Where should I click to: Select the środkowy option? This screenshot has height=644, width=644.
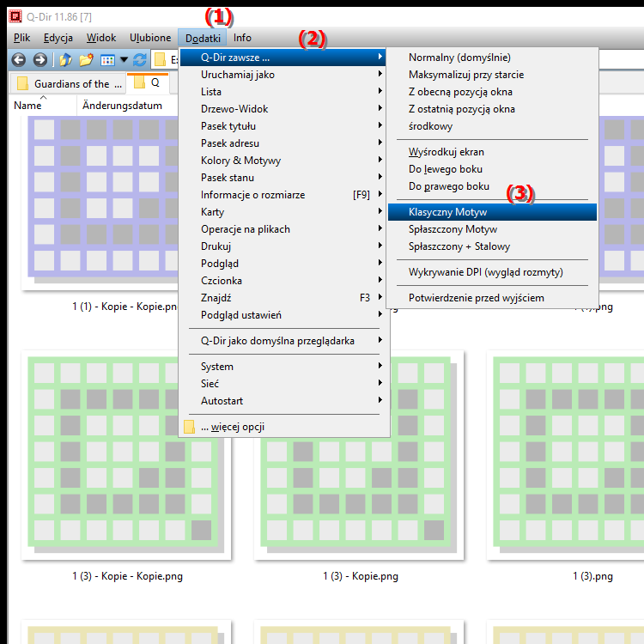(492, 126)
